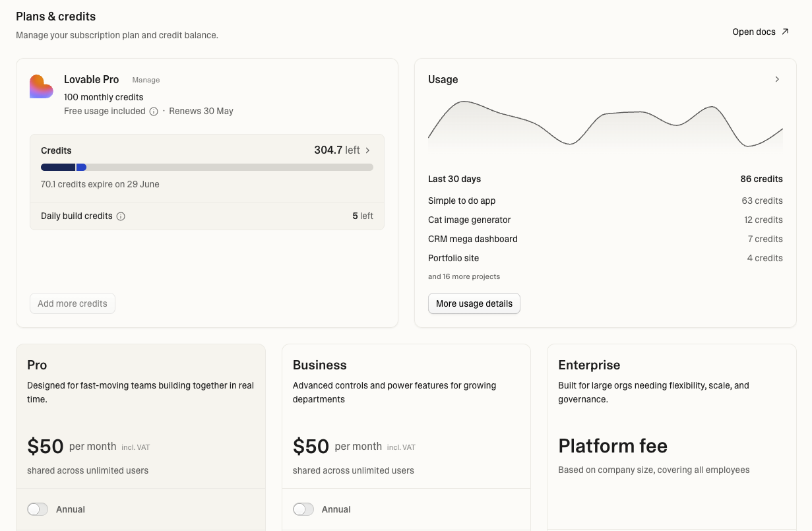Click the info icon next to Daily build credits
Viewport: 812px width, 531px height.
pos(121,216)
